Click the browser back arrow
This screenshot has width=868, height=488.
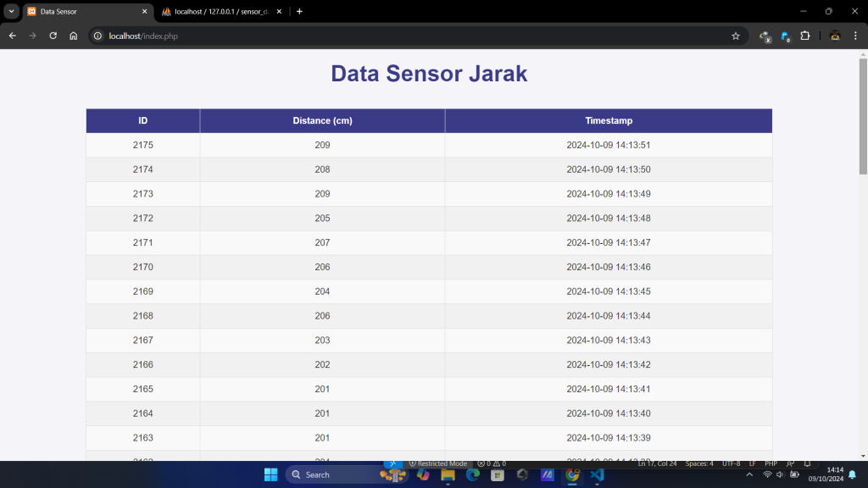pyautogui.click(x=13, y=36)
